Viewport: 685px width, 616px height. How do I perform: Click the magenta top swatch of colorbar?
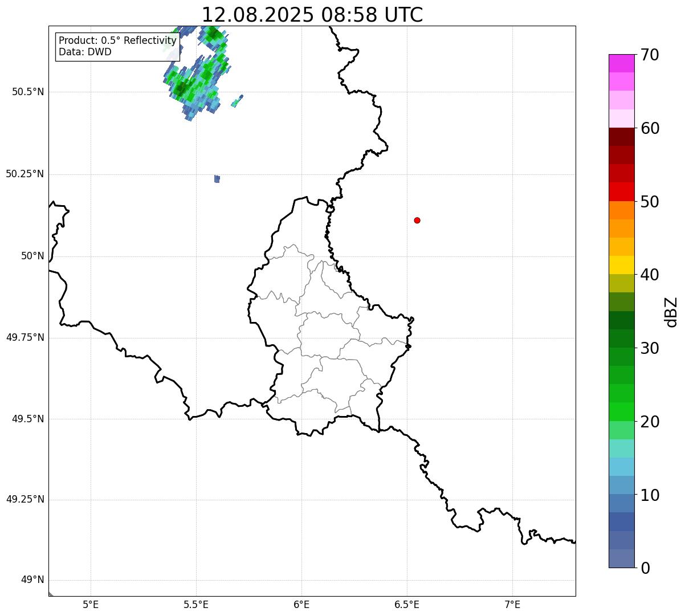[x=622, y=63]
